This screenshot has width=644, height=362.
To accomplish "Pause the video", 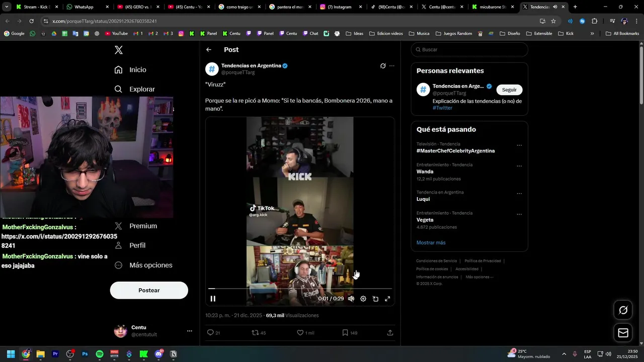I will point(213,299).
